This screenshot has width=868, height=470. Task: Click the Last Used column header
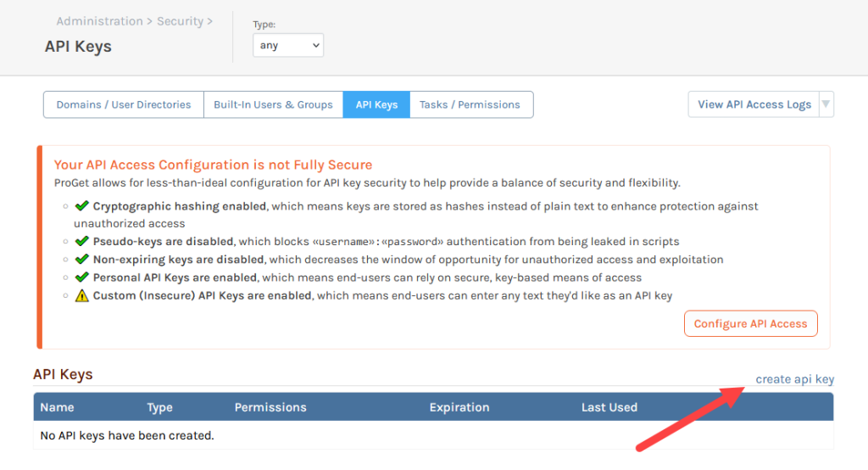609,407
